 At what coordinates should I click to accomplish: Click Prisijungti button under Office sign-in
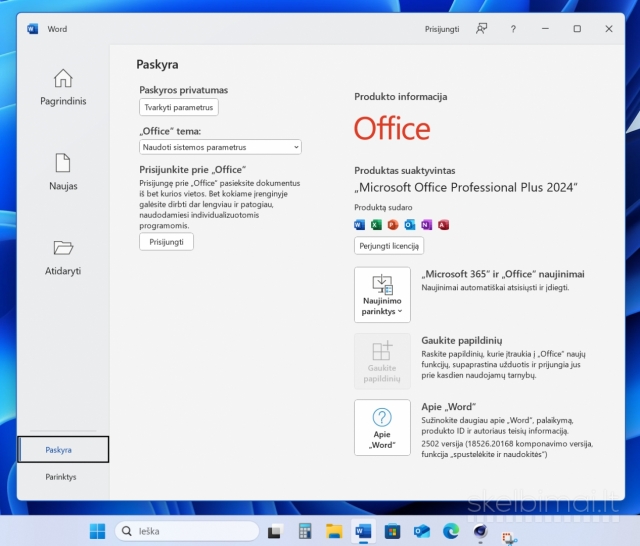pyautogui.click(x=166, y=242)
